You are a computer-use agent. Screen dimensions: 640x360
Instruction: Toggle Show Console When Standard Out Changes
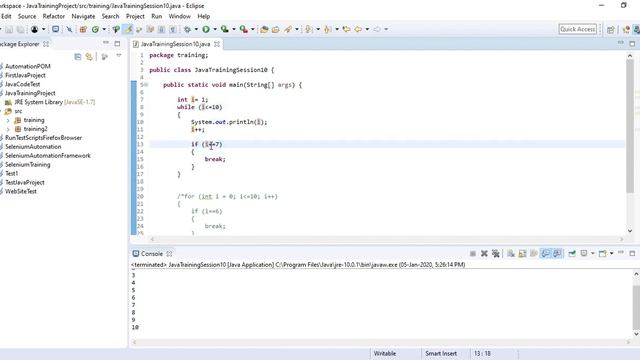545,253
